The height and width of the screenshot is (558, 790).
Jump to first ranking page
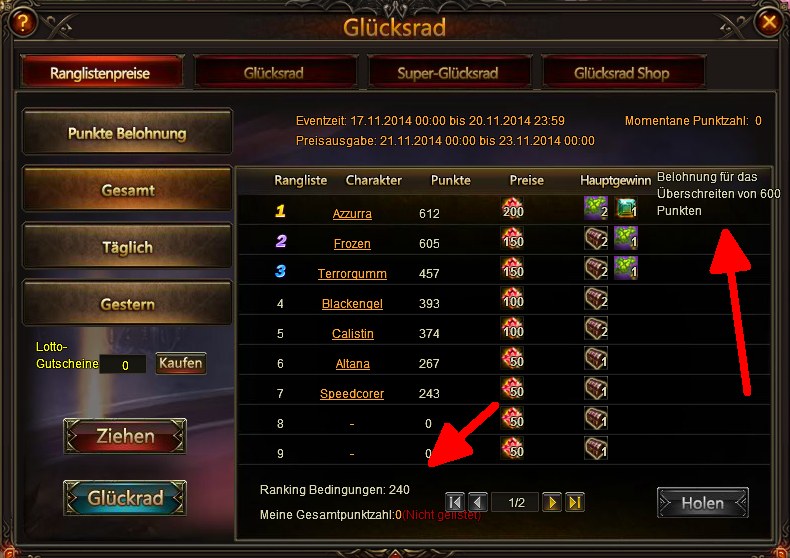454,502
